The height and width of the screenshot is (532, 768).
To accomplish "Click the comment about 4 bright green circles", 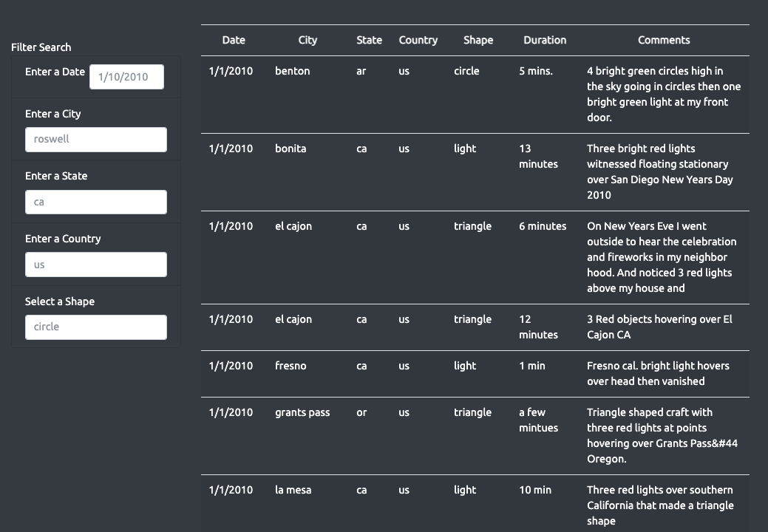I will pos(664,95).
